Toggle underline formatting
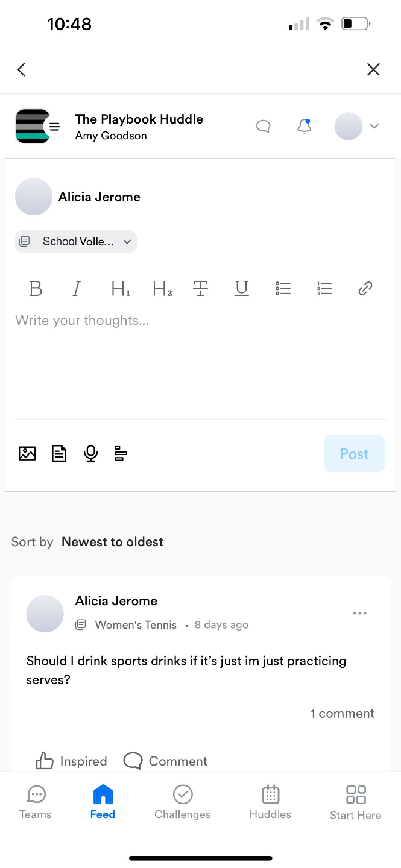This screenshot has height=868, width=401. (241, 289)
